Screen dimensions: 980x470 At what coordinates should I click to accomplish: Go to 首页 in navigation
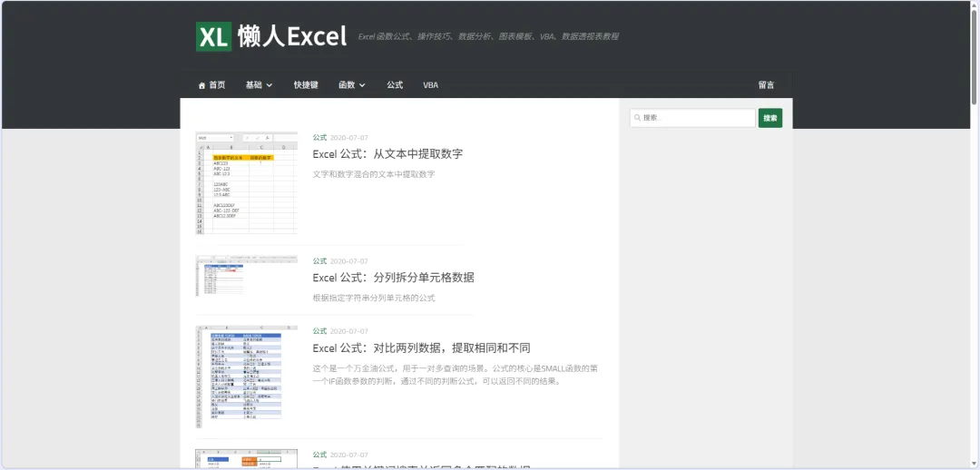point(217,85)
